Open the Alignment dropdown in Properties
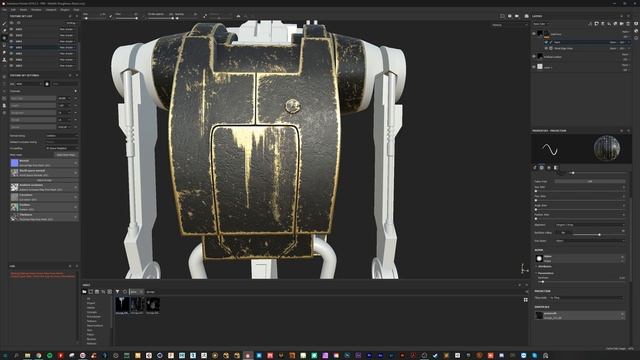The height and width of the screenshot is (360, 640). [589, 225]
